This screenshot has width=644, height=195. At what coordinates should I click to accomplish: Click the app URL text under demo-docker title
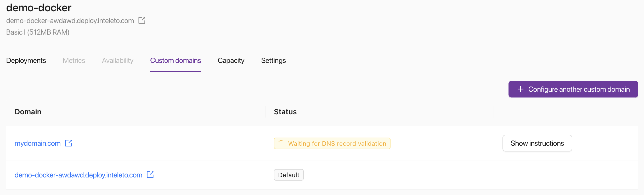(70, 21)
